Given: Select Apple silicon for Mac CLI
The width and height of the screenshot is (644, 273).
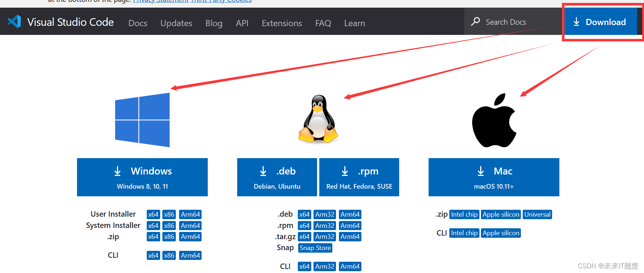Looking at the screenshot, I should (501, 233).
